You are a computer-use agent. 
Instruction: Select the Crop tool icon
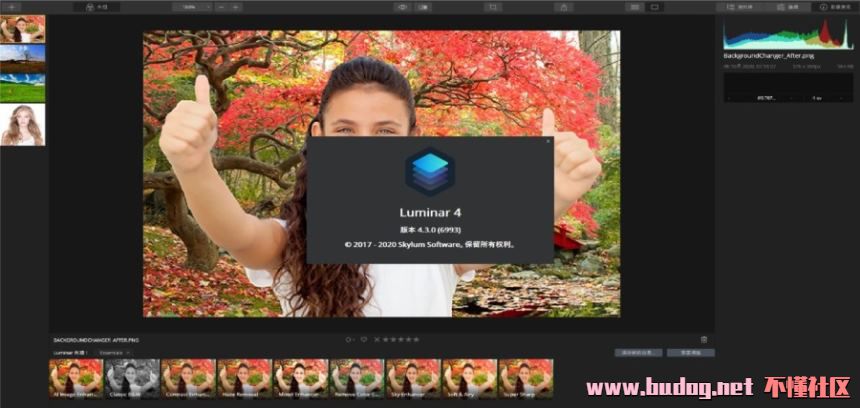click(493, 7)
